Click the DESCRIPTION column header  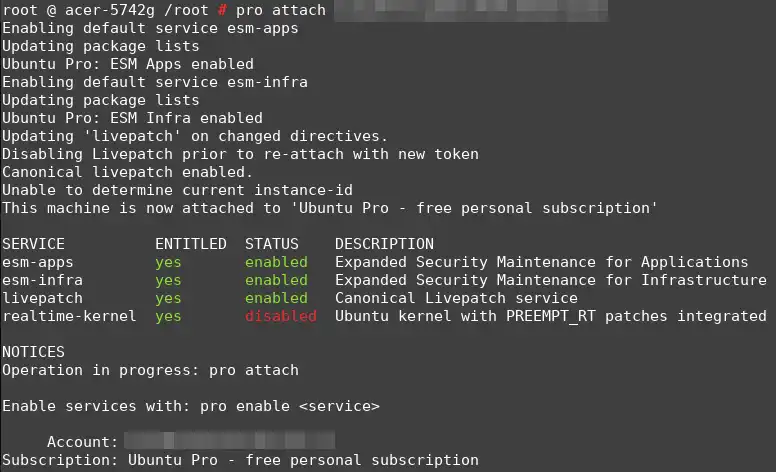point(384,244)
